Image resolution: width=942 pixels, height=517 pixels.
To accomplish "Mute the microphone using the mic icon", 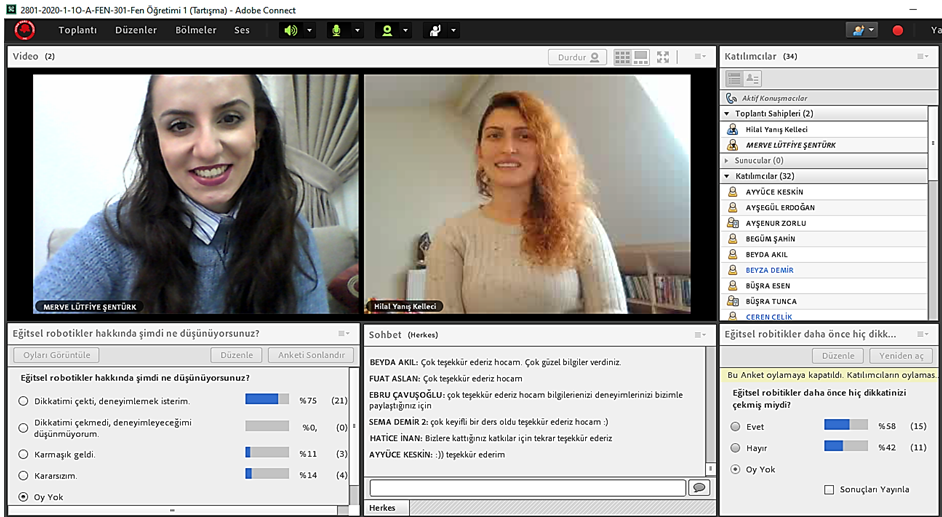I will point(336,30).
